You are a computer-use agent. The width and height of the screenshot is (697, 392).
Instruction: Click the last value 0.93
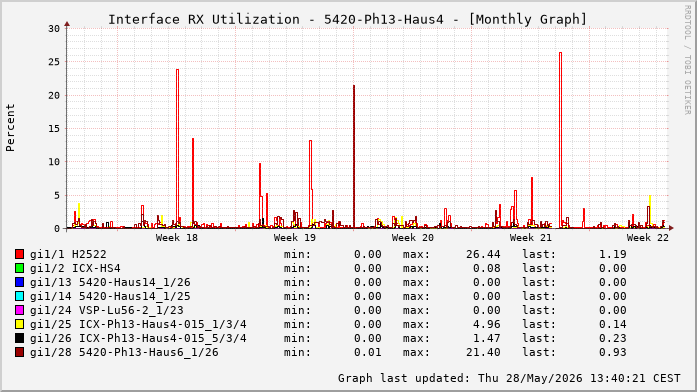(613, 352)
